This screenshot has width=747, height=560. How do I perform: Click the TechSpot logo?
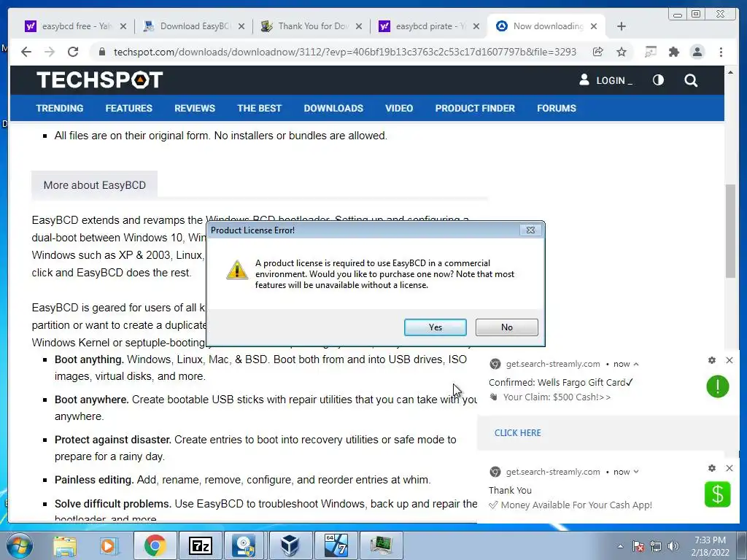(99, 79)
